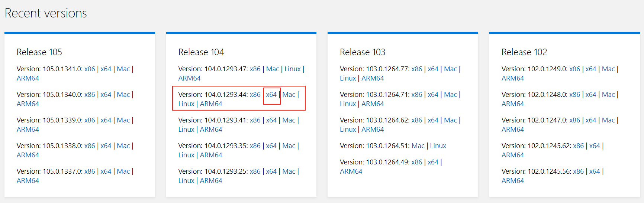Open Mac download for version 105.0.1340.0

pos(123,95)
